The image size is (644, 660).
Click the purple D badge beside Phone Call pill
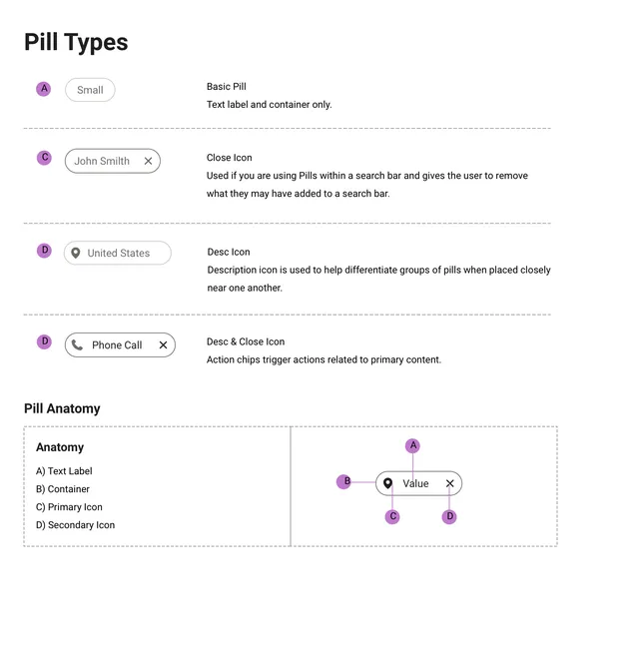(44, 341)
